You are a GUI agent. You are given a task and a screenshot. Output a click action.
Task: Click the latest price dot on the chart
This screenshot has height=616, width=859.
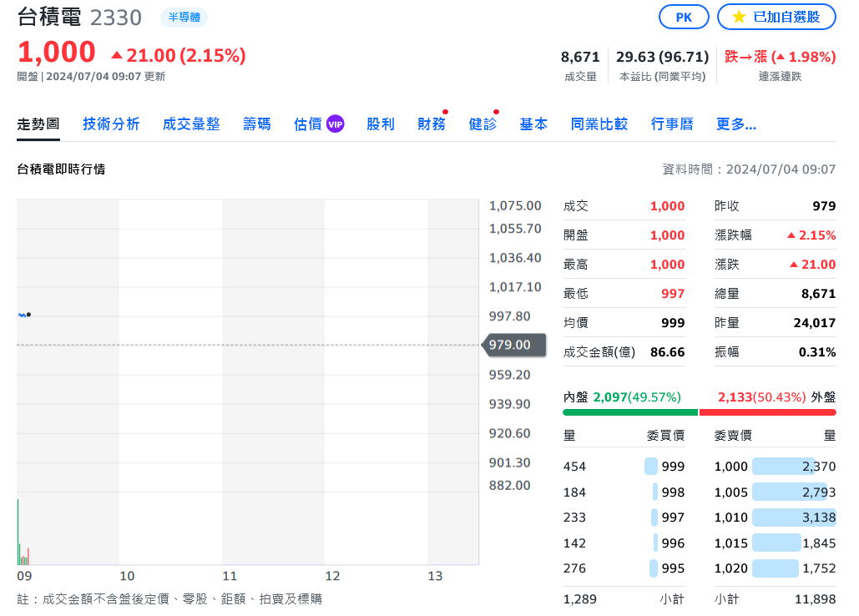[x=28, y=315]
